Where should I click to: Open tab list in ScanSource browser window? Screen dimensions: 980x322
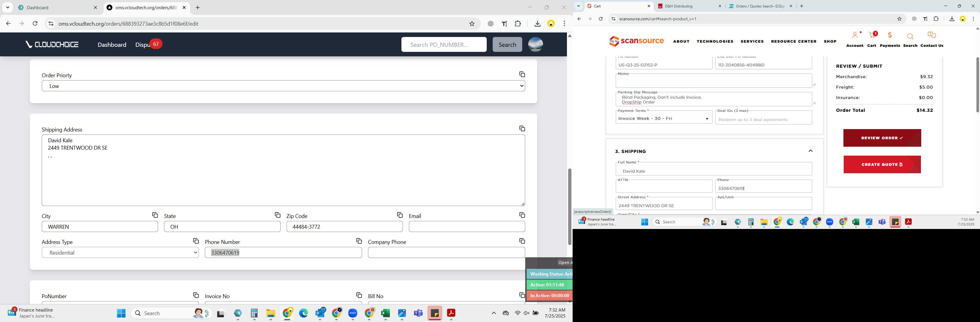(x=578, y=6)
